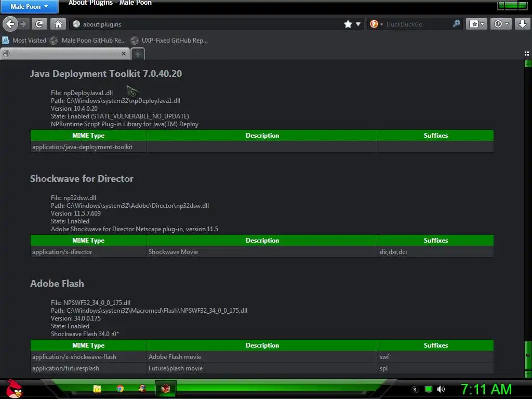Image resolution: width=532 pixels, height=399 pixels.
Task: Click the forward navigation arrow
Action: (23, 24)
